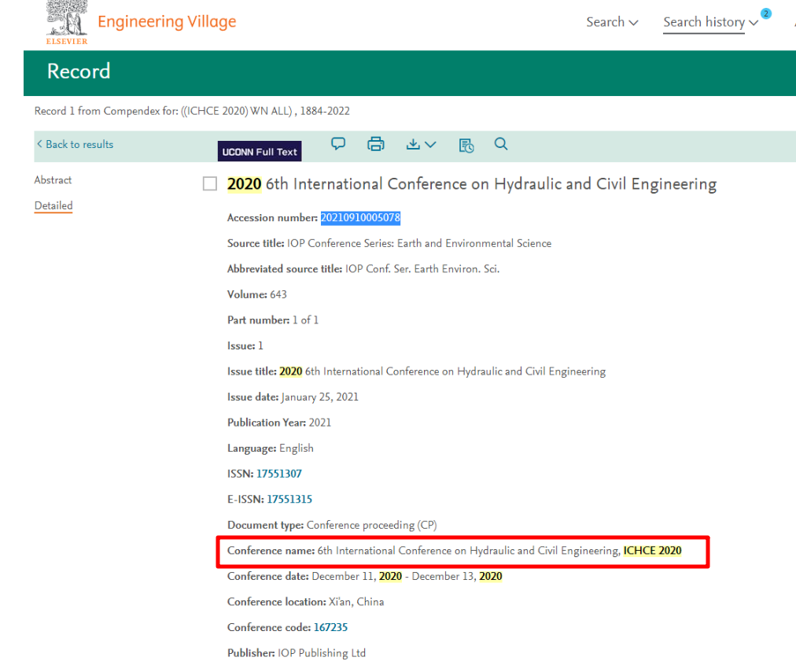Click the Abbreviated source title value
Image resolution: width=796 pixels, height=672 pixels.
pyautogui.click(x=422, y=268)
